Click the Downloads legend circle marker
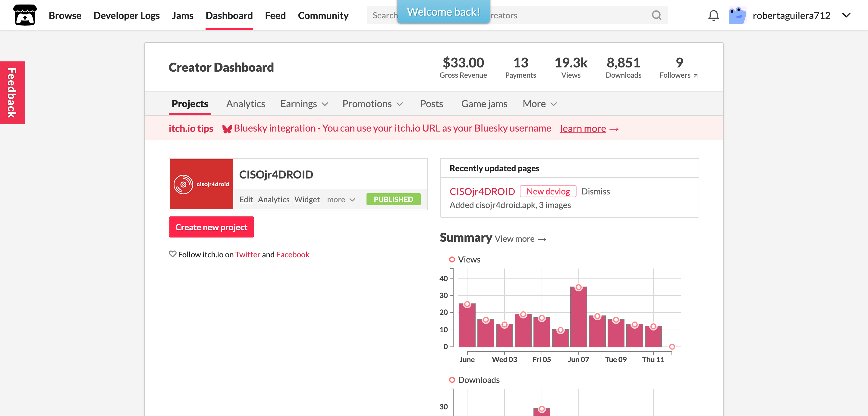This screenshot has width=868, height=416. 452,380
